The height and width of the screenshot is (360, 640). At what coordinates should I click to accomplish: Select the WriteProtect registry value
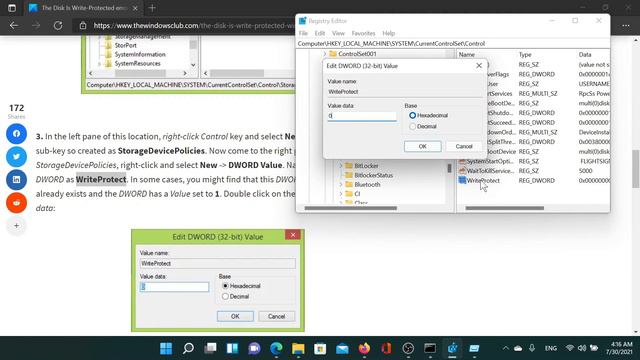point(483,180)
